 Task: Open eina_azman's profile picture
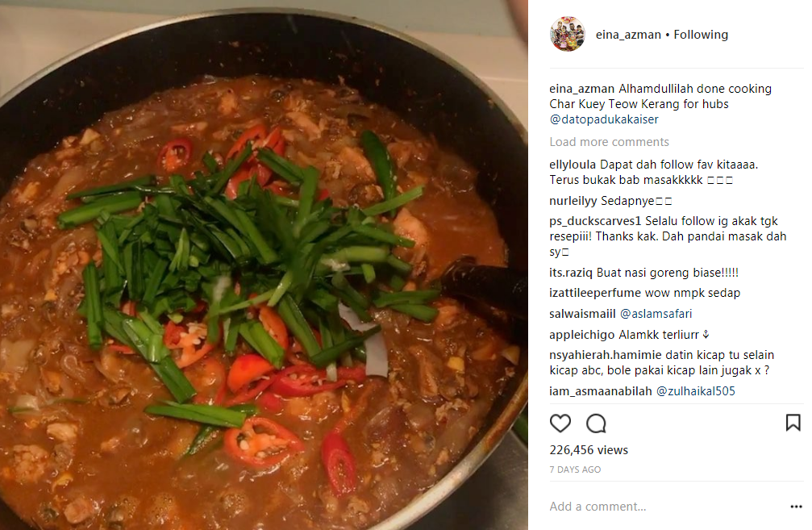tap(568, 34)
